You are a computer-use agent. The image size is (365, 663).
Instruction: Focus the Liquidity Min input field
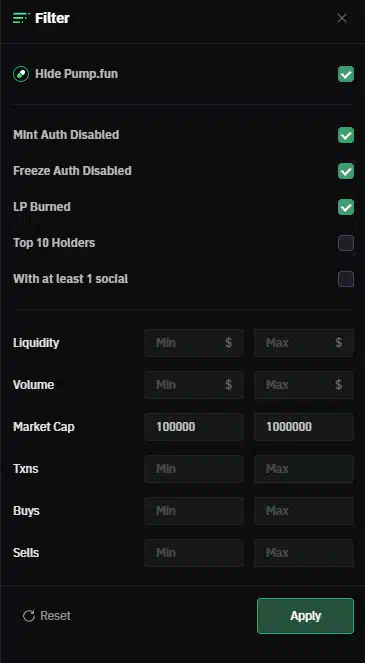[x=194, y=342]
